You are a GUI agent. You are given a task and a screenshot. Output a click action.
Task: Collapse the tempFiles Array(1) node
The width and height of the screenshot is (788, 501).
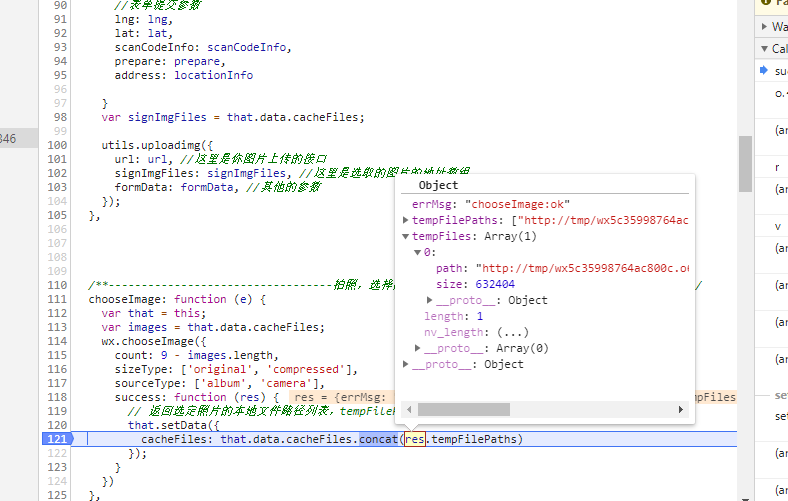tap(406, 236)
